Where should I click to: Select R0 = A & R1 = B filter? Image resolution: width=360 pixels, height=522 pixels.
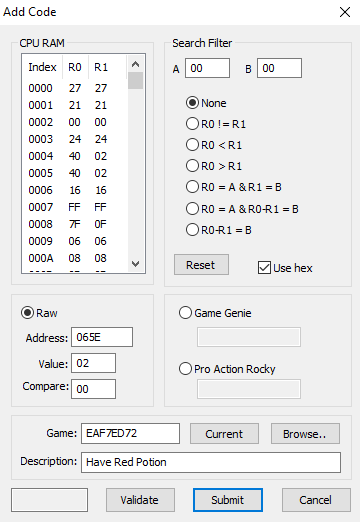(234, 187)
